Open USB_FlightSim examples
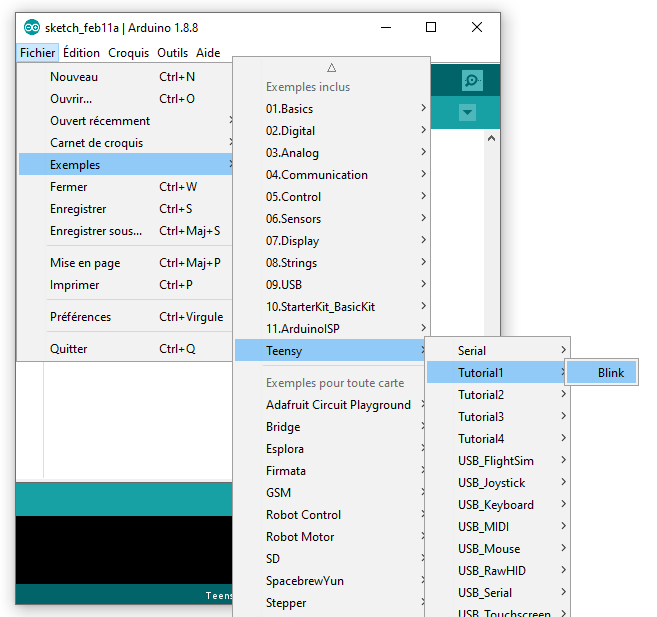Image resolution: width=657 pixels, height=617 pixels. [497, 461]
